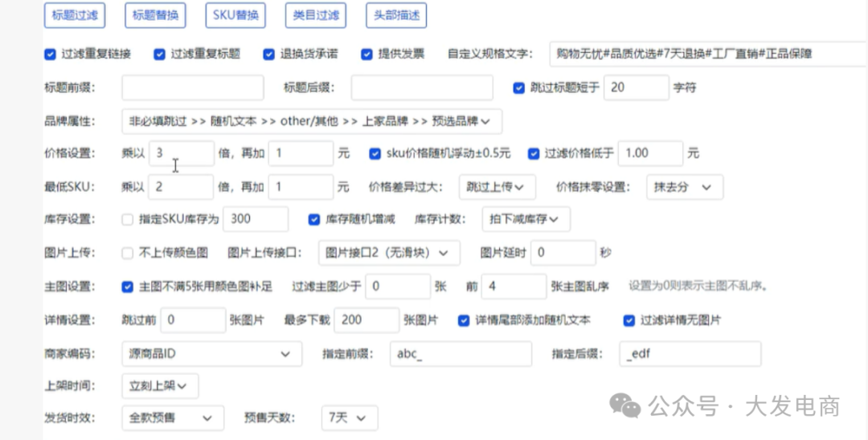Expand the 价格抹零设置 dropdown
868x440 pixels.
coord(685,187)
